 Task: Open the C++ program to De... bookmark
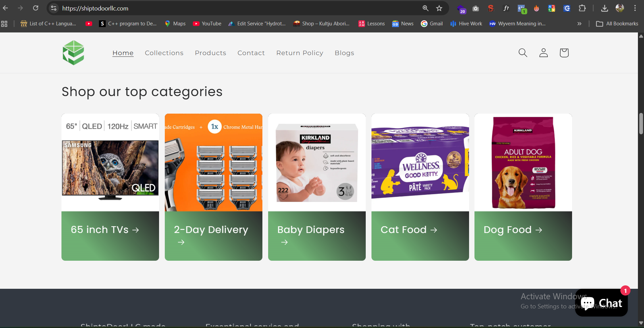[128, 24]
